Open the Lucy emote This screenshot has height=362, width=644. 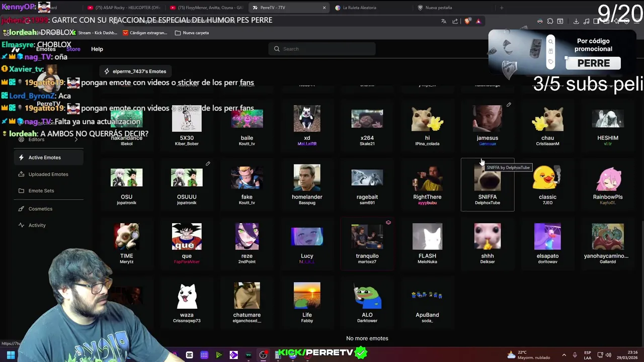[307, 244]
